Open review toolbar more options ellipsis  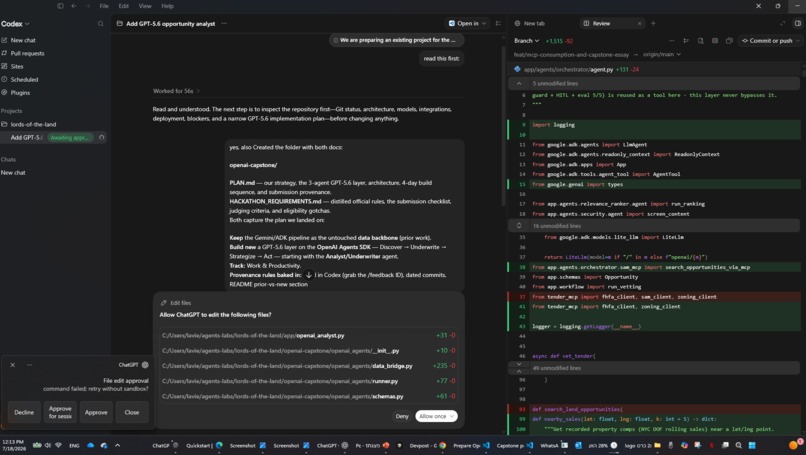[671, 41]
